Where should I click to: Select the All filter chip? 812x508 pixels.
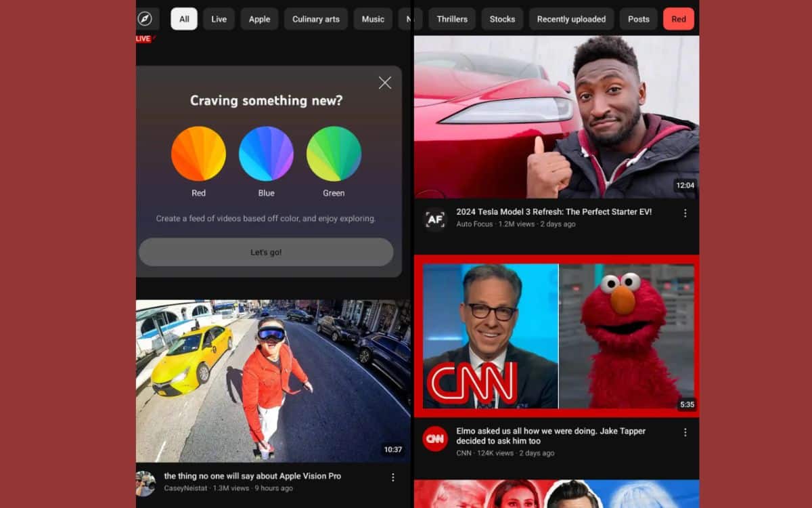point(184,19)
